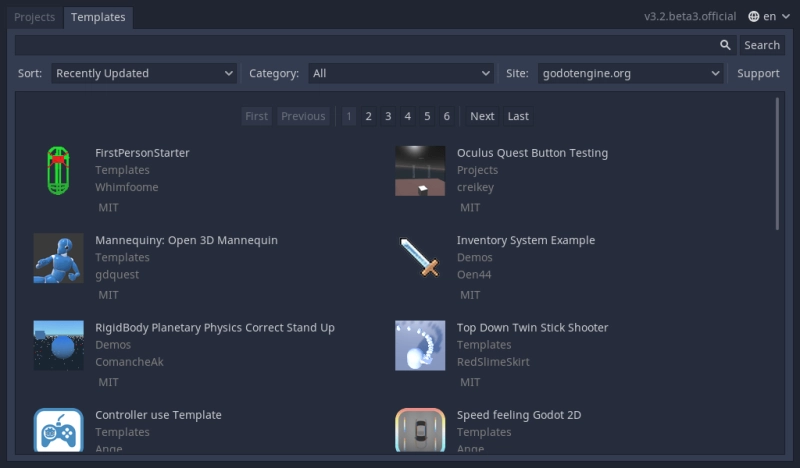Go to page 3
The width and height of the screenshot is (800, 468).
click(388, 116)
